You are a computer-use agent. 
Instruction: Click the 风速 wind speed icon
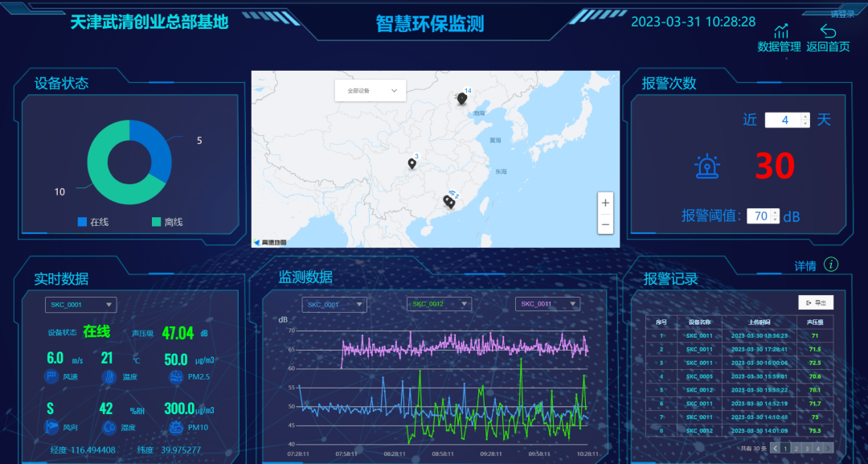51,377
